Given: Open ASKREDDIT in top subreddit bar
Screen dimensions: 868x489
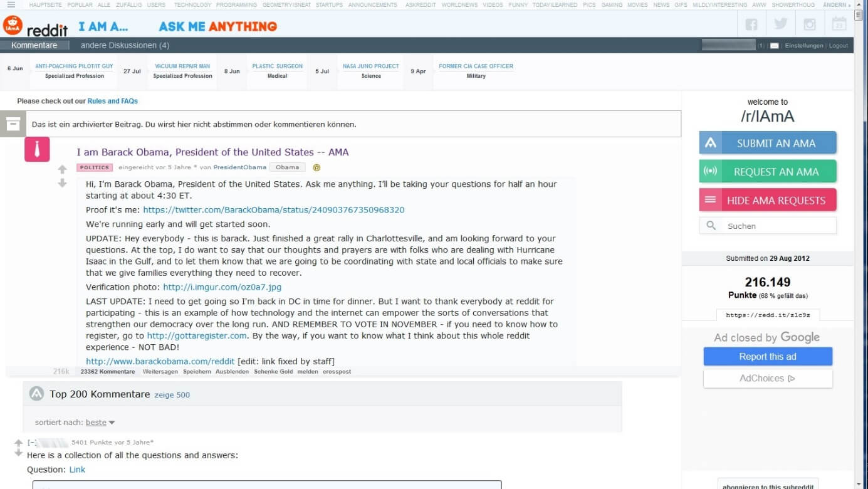Looking at the screenshot, I should tap(421, 4).
